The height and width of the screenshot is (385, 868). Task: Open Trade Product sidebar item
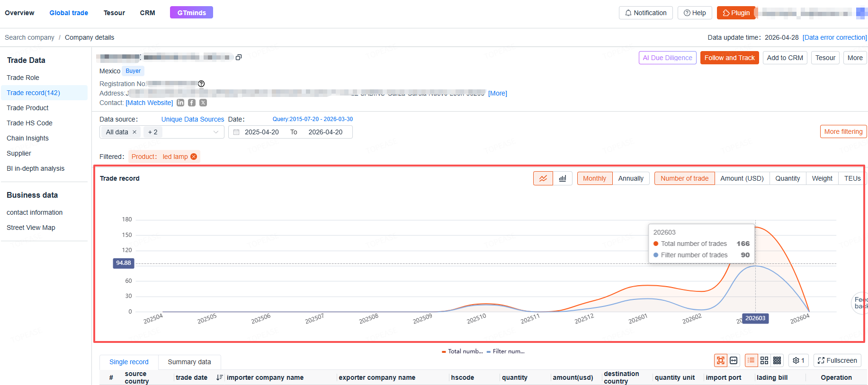coord(27,108)
